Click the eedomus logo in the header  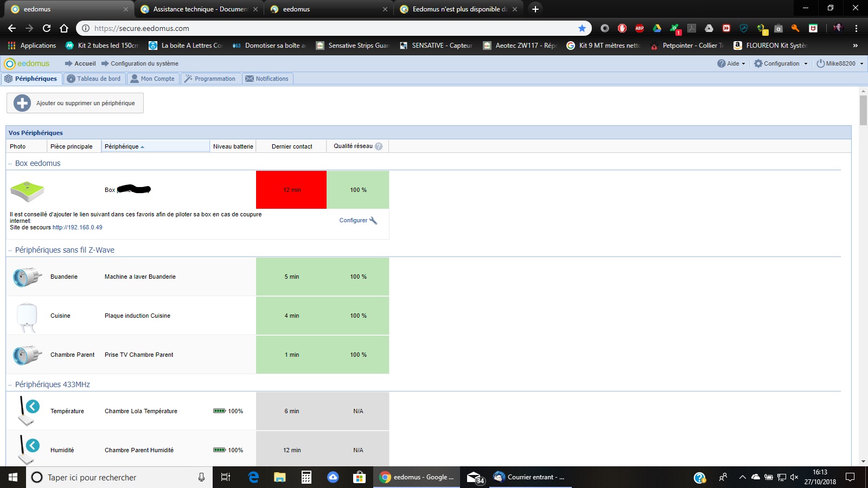[x=27, y=63]
